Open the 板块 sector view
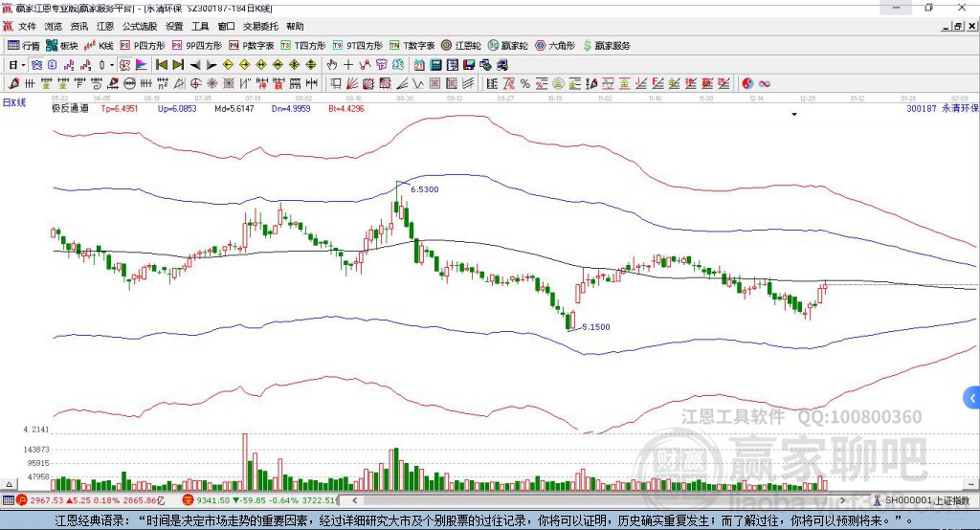Image resolution: width=980 pixels, height=530 pixels. [62, 46]
